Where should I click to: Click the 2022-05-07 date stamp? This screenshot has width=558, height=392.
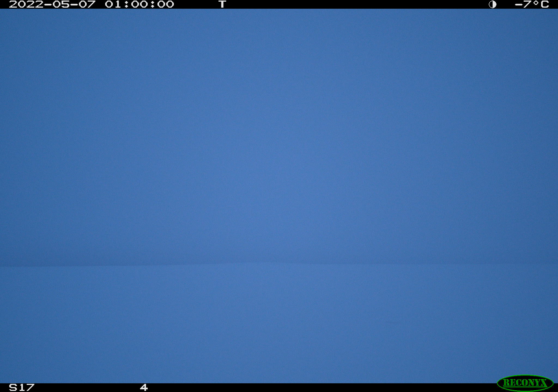pos(52,4)
